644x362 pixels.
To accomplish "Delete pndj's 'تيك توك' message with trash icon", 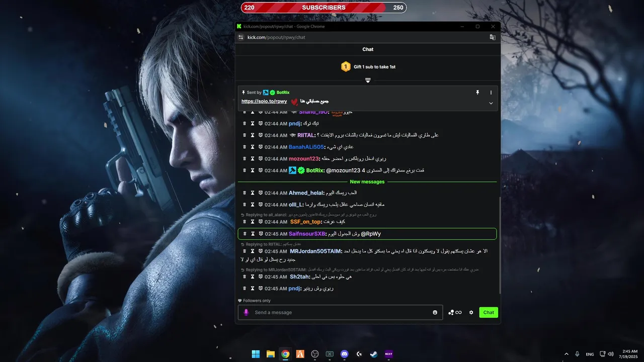I will coord(245,124).
